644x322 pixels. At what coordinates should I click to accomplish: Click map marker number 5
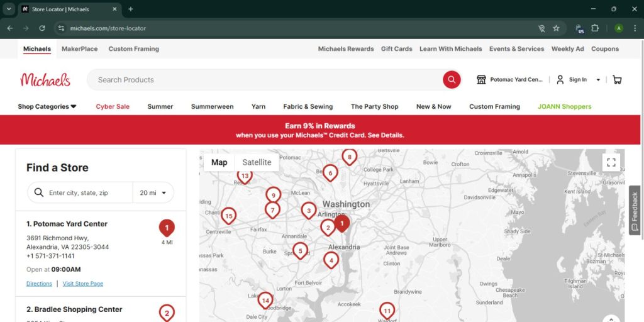point(300,250)
